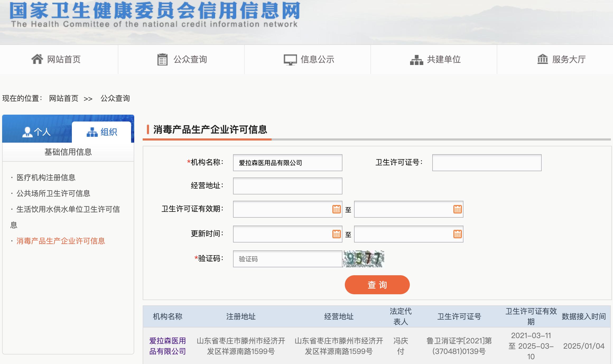Viewport: 613px width, 364px height.
Task: Click the organization icon on 组织 tab
Action: pos(92,132)
